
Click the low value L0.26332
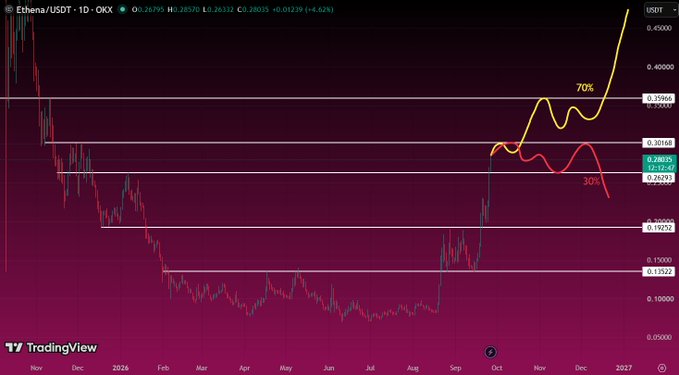click(219, 10)
